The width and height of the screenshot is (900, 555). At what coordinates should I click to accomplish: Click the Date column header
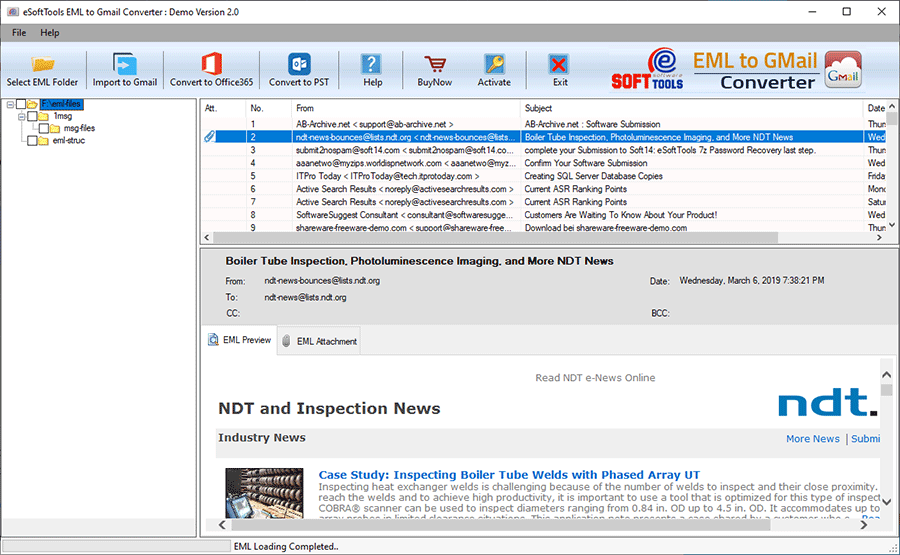[875, 108]
